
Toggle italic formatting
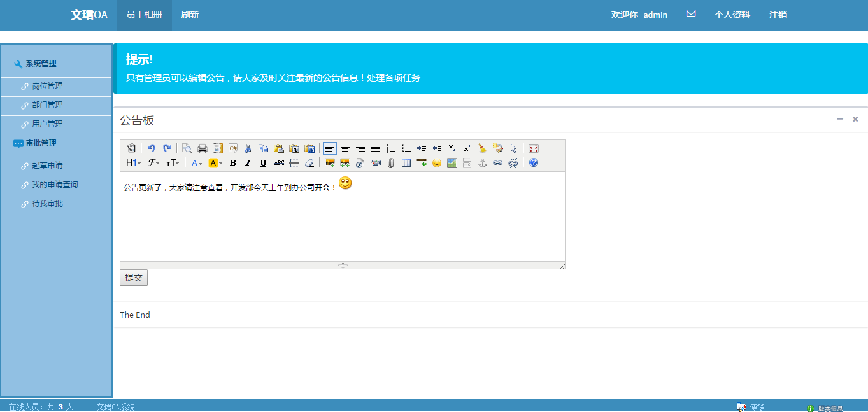(248, 163)
